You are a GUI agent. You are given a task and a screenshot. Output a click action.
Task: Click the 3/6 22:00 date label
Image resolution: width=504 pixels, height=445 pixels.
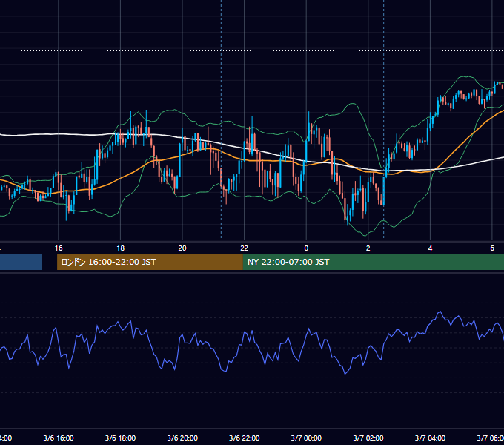245,438
